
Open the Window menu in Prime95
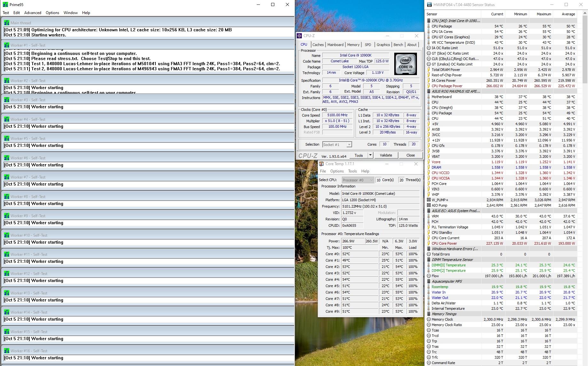click(71, 13)
